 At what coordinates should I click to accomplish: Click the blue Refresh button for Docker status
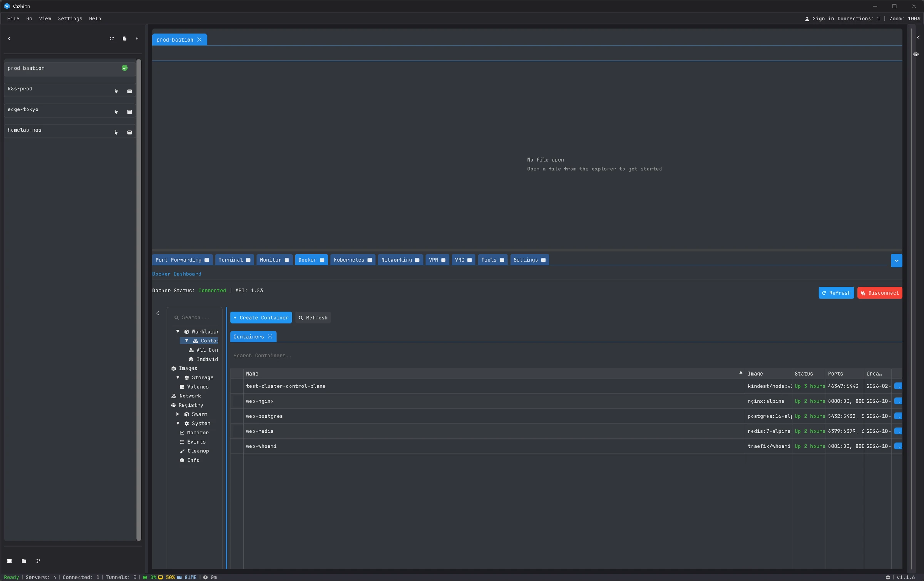[836, 293]
